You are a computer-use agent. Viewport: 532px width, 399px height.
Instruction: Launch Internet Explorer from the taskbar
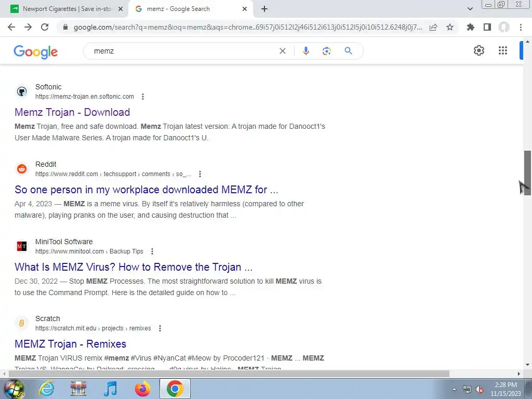(46, 389)
